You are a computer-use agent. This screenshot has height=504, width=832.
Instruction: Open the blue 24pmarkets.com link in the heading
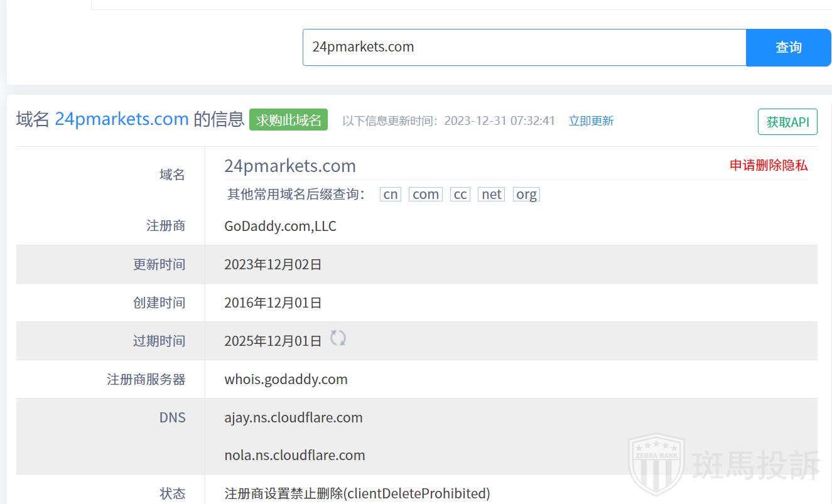[x=122, y=119]
